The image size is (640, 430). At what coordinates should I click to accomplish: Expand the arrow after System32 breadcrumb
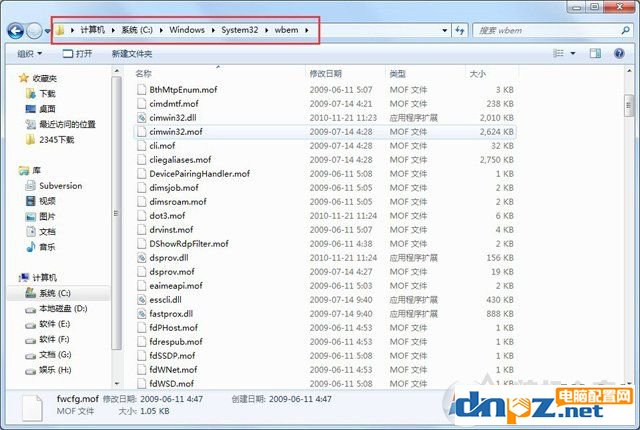pyautogui.click(x=266, y=30)
